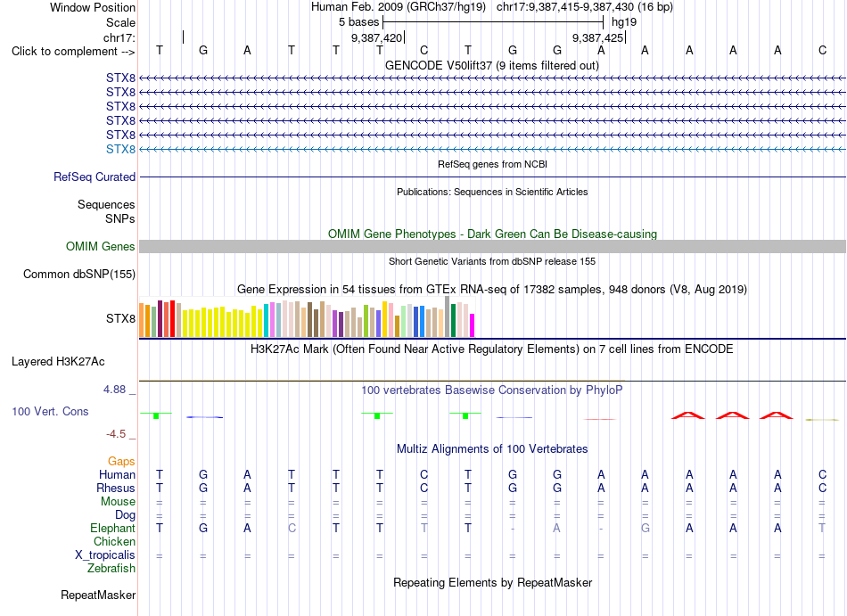Click the Gaps row label in Multiz

121,461
